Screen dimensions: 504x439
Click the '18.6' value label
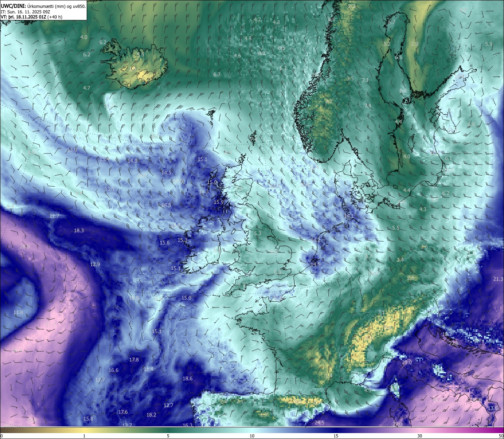coord(187,379)
